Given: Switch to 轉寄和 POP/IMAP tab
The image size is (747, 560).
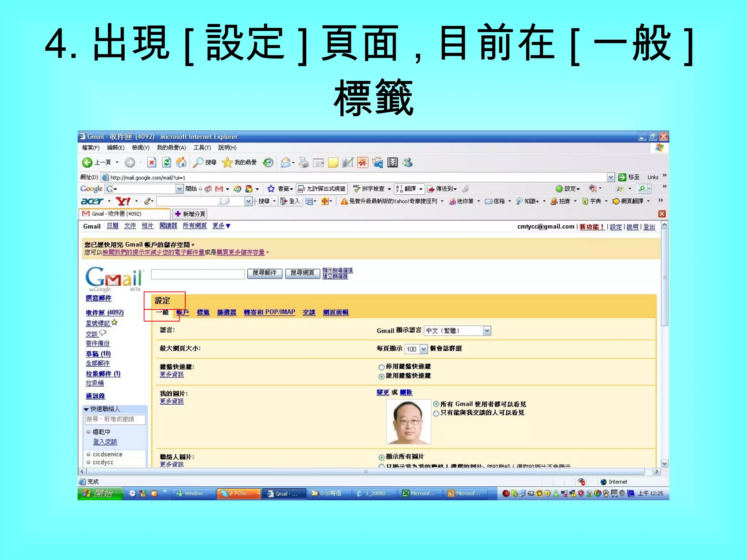Looking at the screenshot, I should 269,312.
